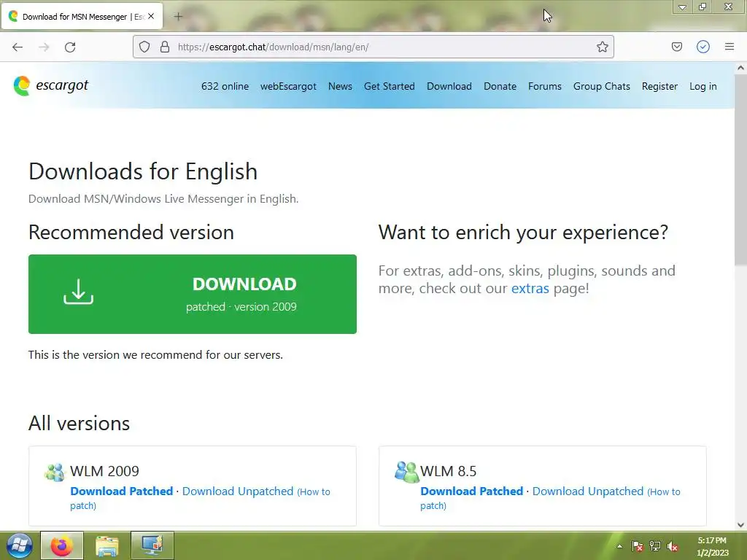Reload the page with the refresh icon
Image resolution: width=747 pixels, height=560 pixels.
click(x=70, y=47)
